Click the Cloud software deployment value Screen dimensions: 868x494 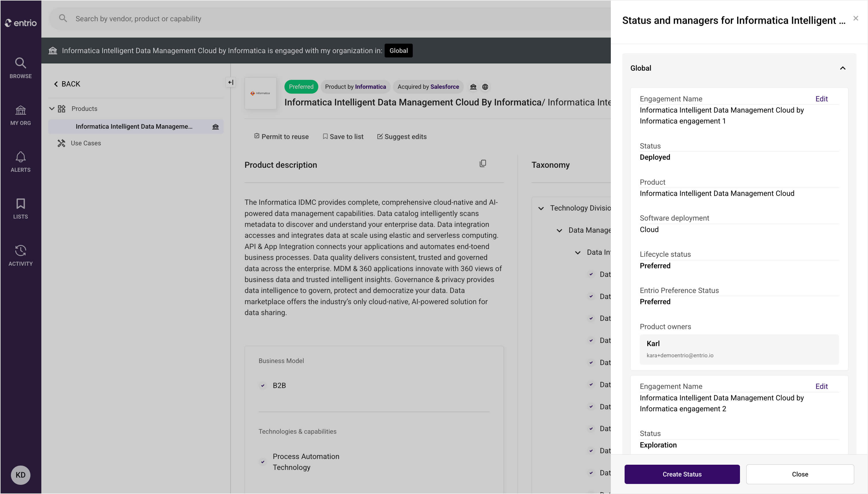pyautogui.click(x=649, y=230)
